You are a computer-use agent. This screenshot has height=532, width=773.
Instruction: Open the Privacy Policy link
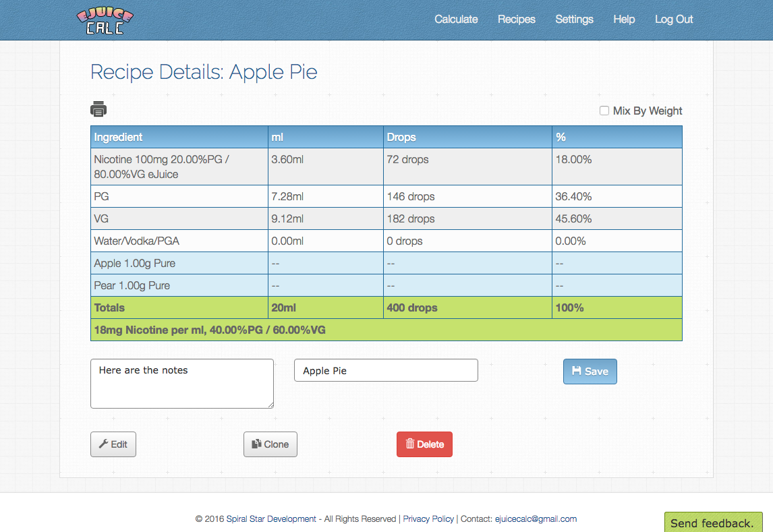428,519
